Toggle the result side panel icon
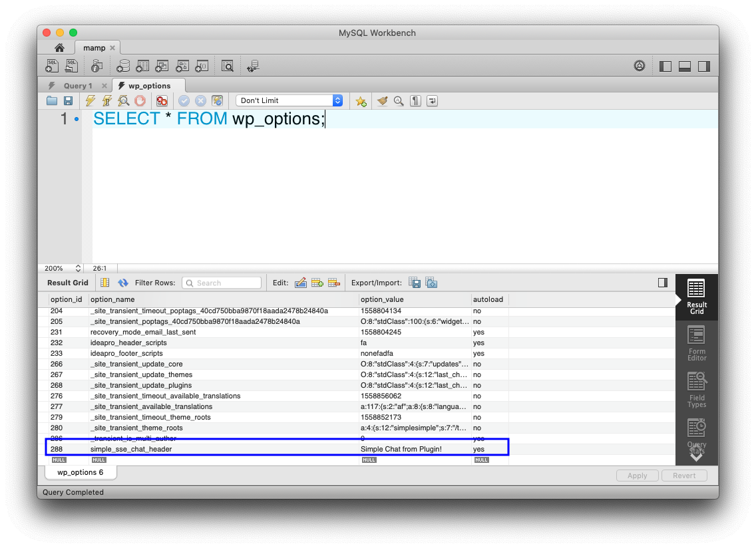This screenshot has width=756, height=548. tap(663, 283)
